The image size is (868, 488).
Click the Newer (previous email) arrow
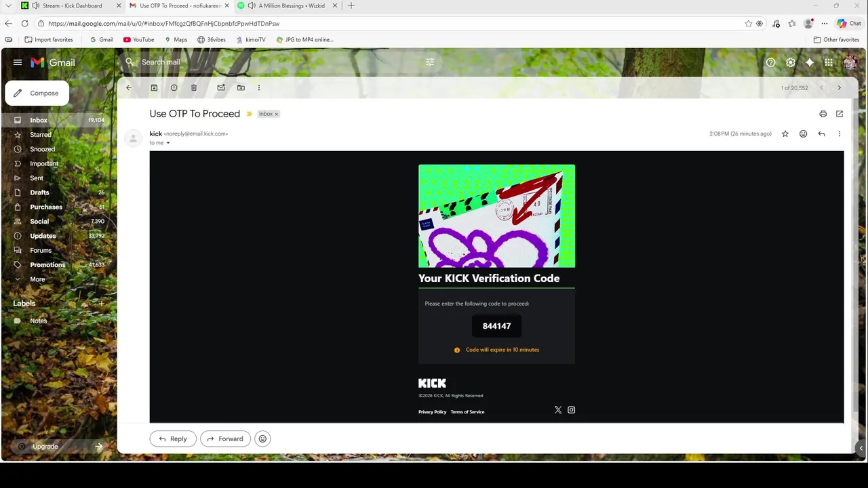(821, 87)
